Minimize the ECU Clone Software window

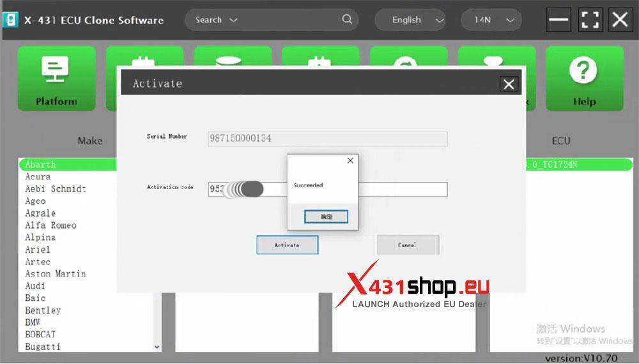pyautogui.click(x=558, y=20)
